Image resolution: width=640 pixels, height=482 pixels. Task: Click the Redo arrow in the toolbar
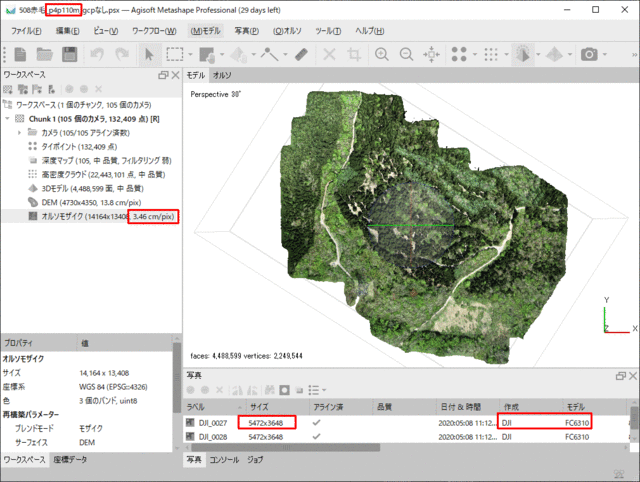pyautogui.click(x=121, y=54)
